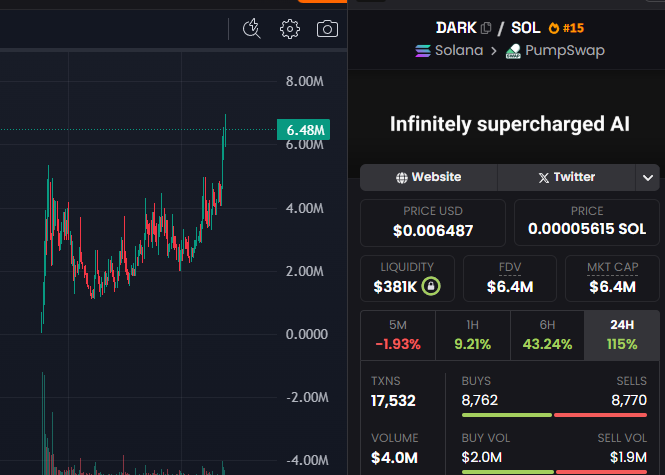Select the 24H timeframe tab
Screen dimensions: 665x475
[x=622, y=335]
